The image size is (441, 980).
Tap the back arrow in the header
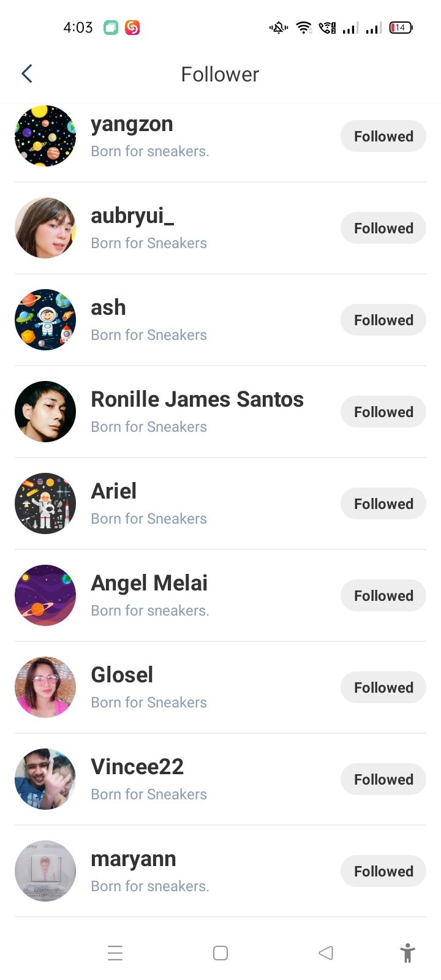(x=27, y=74)
